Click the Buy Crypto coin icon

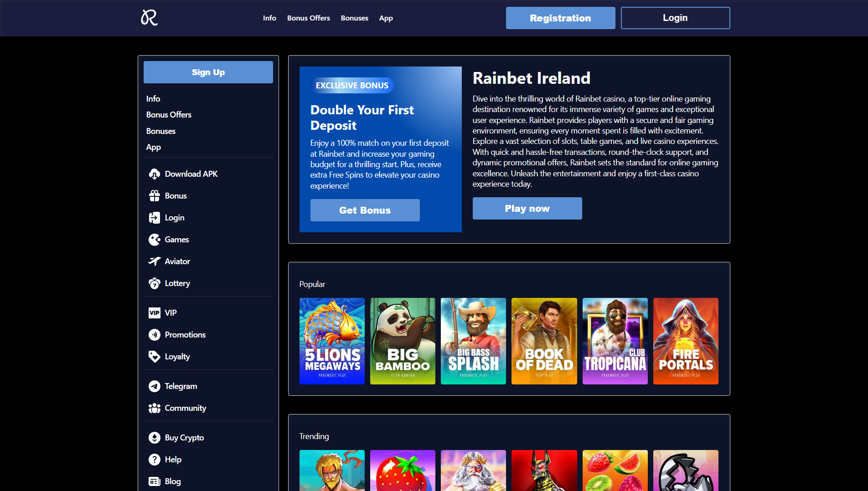(x=155, y=438)
